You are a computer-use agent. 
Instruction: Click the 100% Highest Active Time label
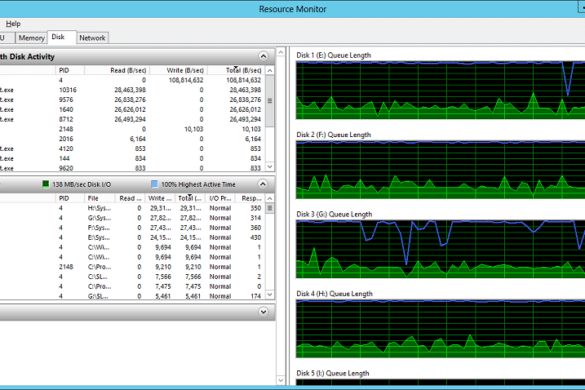(x=198, y=184)
